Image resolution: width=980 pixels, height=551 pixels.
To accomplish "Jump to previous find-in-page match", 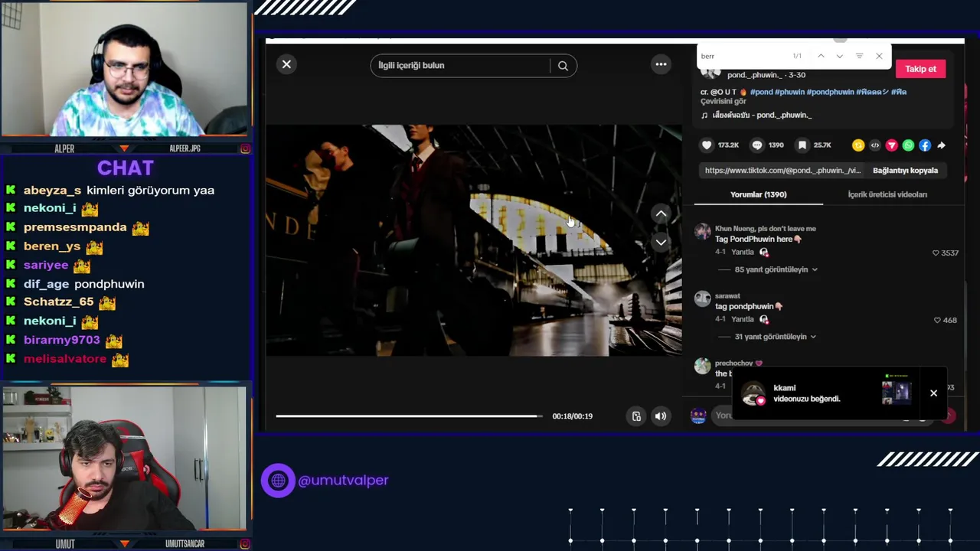I will (x=821, y=56).
